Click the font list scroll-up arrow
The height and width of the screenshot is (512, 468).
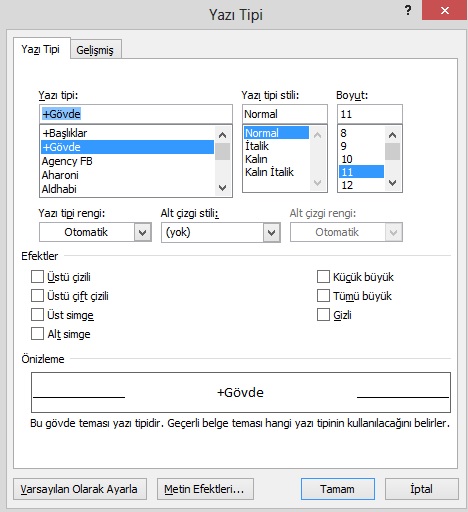click(x=222, y=135)
